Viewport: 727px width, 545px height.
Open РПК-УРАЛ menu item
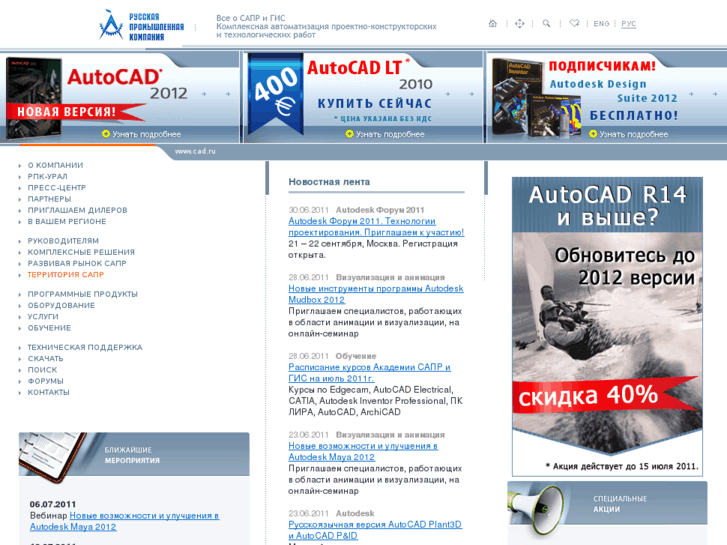click(47, 176)
